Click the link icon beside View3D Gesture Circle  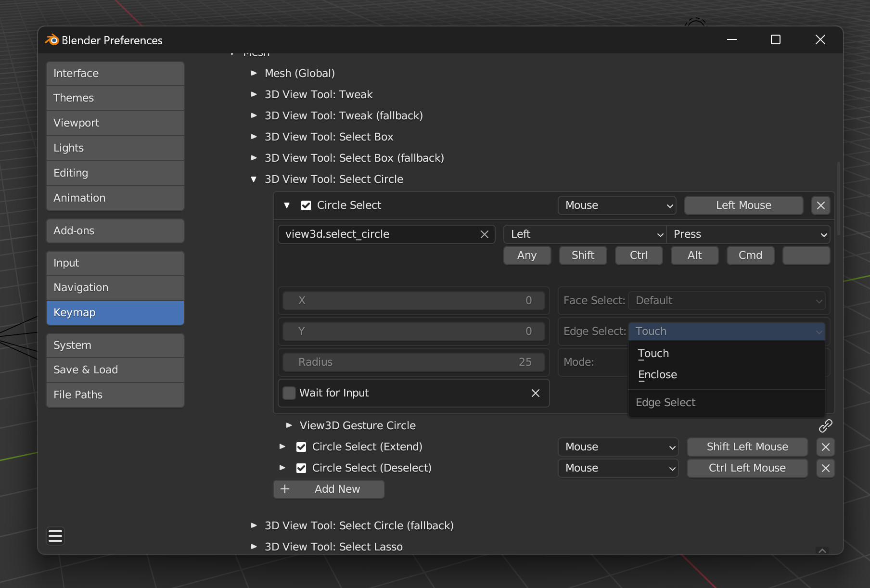pyautogui.click(x=826, y=426)
